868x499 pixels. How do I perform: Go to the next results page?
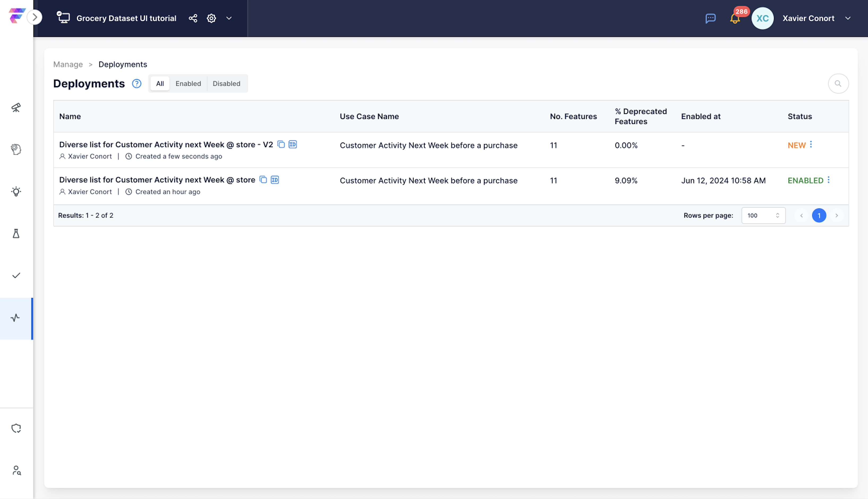point(836,216)
